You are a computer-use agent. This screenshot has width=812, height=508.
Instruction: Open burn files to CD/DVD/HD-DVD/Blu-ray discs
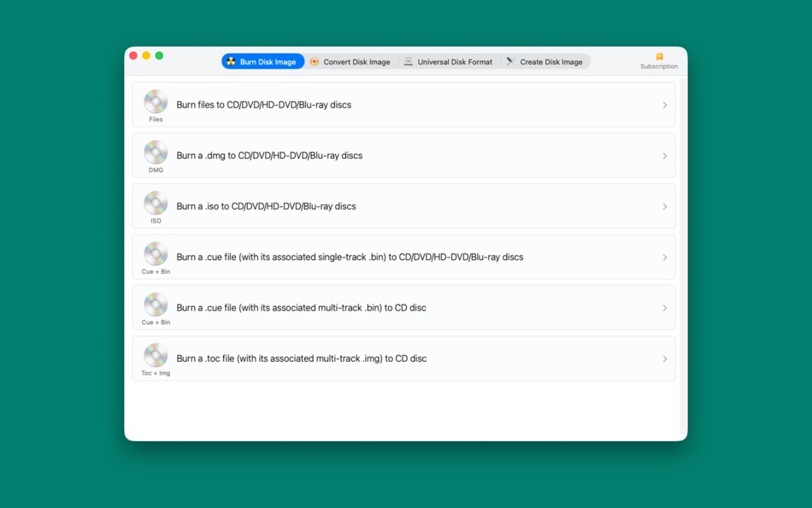click(x=402, y=104)
